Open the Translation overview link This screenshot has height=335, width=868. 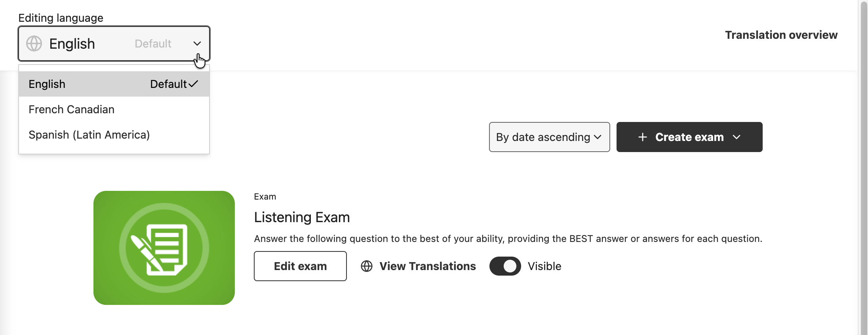pyautogui.click(x=781, y=35)
